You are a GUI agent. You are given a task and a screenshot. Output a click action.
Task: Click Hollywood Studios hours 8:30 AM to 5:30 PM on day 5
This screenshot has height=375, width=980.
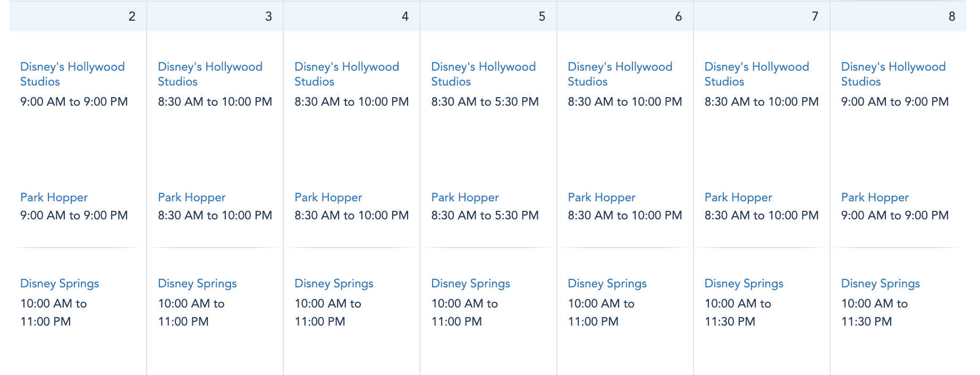[x=485, y=101]
